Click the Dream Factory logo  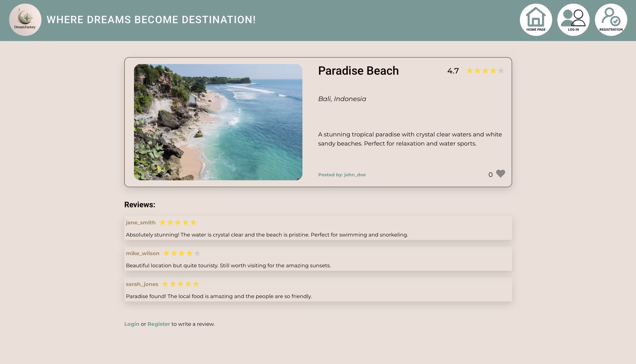click(25, 20)
